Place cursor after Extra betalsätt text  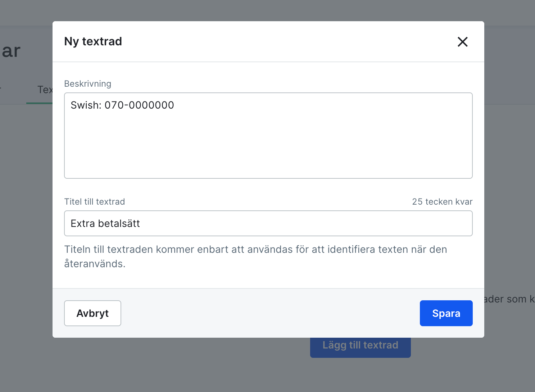[140, 224]
